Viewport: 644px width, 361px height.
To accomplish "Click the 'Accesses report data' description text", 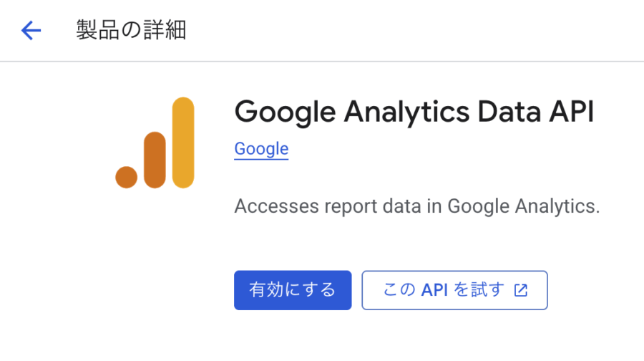I will pyautogui.click(x=416, y=206).
